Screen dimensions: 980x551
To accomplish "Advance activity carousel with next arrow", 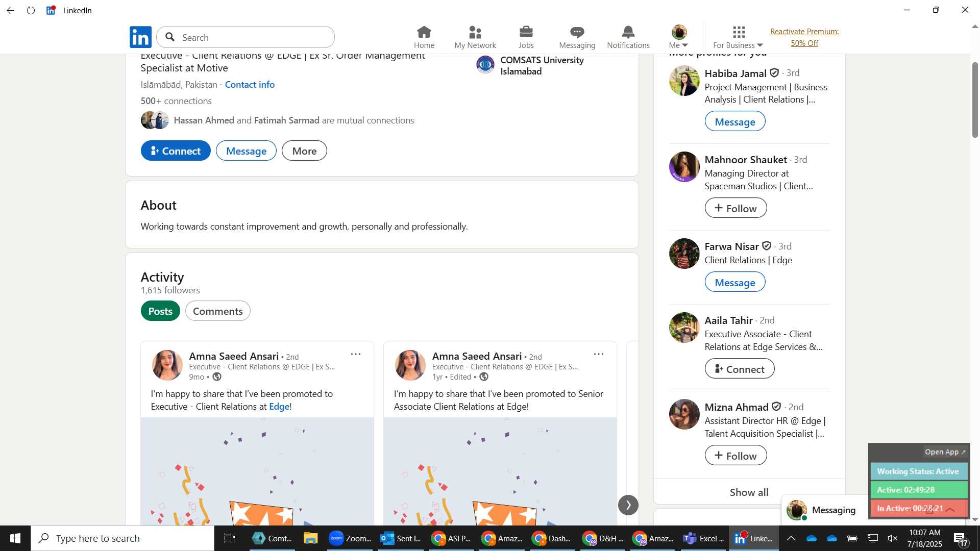I will 628,505.
